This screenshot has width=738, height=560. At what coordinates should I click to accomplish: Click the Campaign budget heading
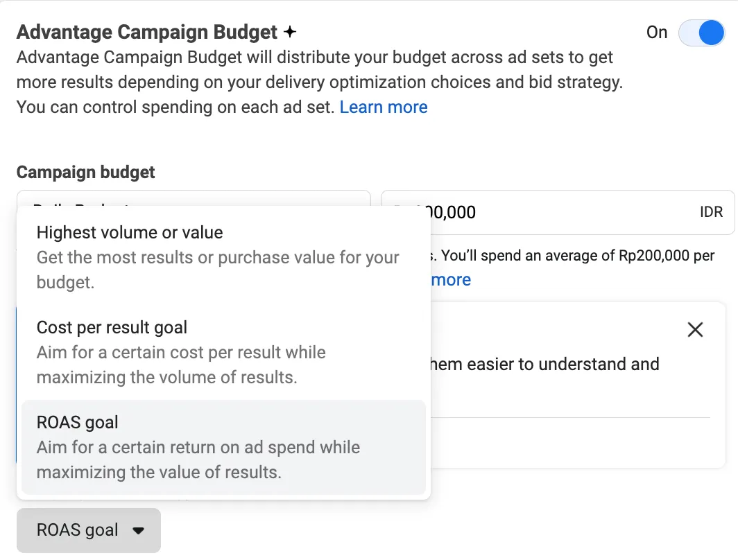(x=86, y=172)
